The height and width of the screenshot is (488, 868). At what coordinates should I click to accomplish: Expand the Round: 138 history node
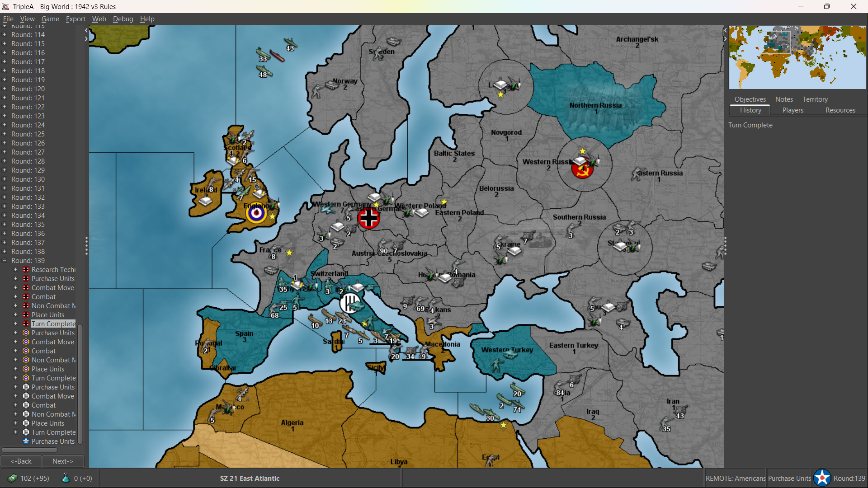tap(5, 252)
